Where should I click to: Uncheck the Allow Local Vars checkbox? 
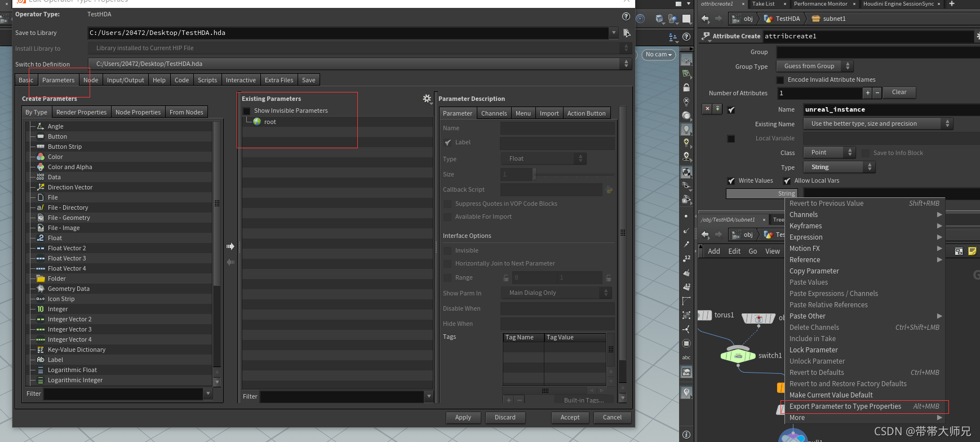[787, 181]
